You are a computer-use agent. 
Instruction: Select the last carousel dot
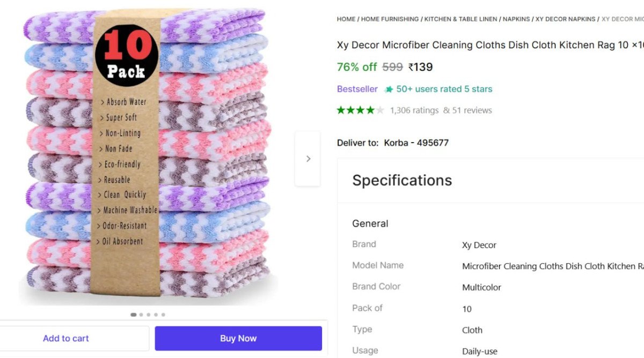pos(163,315)
